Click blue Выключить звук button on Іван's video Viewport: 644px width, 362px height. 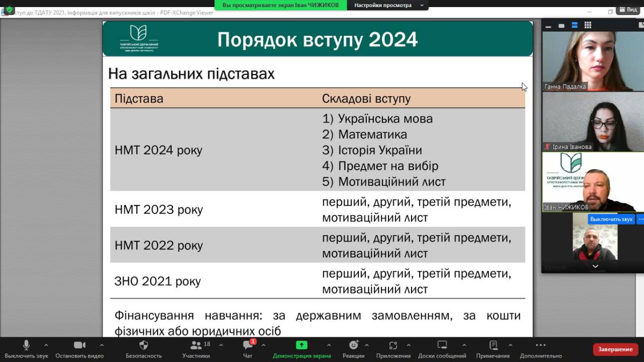(x=611, y=219)
